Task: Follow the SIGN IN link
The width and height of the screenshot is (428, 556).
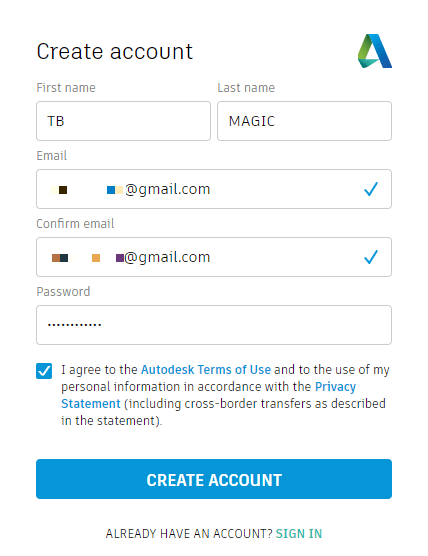Action: [299, 534]
